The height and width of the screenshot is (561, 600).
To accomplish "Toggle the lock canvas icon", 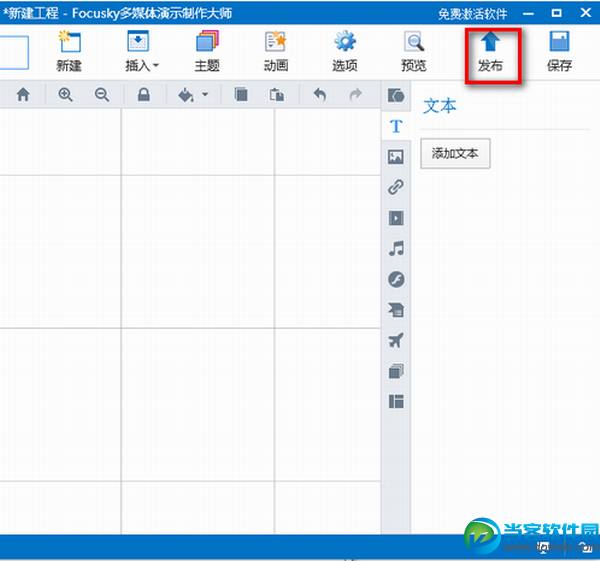I will pyautogui.click(x=144, y=95).
